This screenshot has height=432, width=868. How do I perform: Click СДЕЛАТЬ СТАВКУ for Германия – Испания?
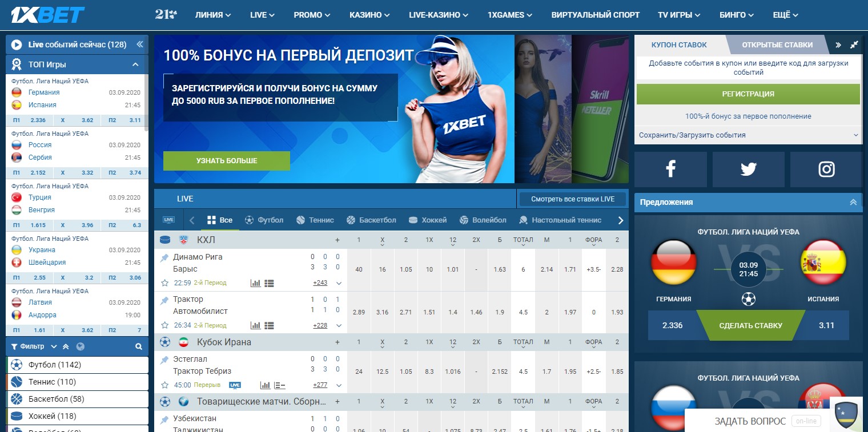click(751, 325)
